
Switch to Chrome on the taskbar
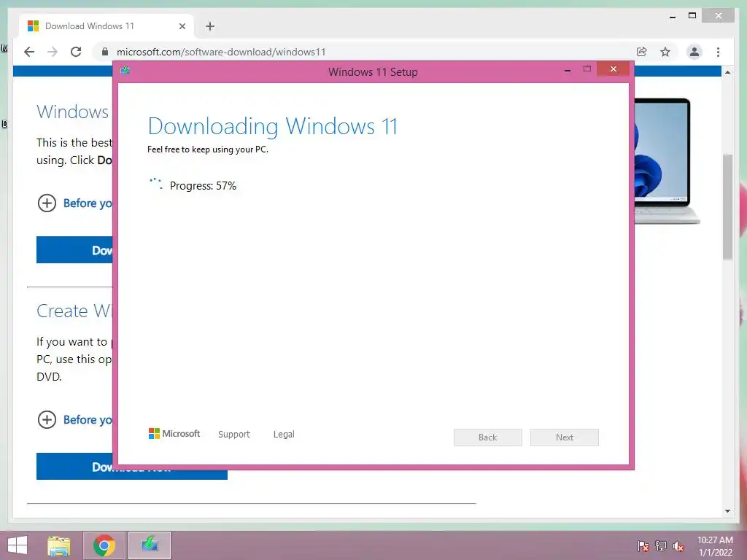104,545
